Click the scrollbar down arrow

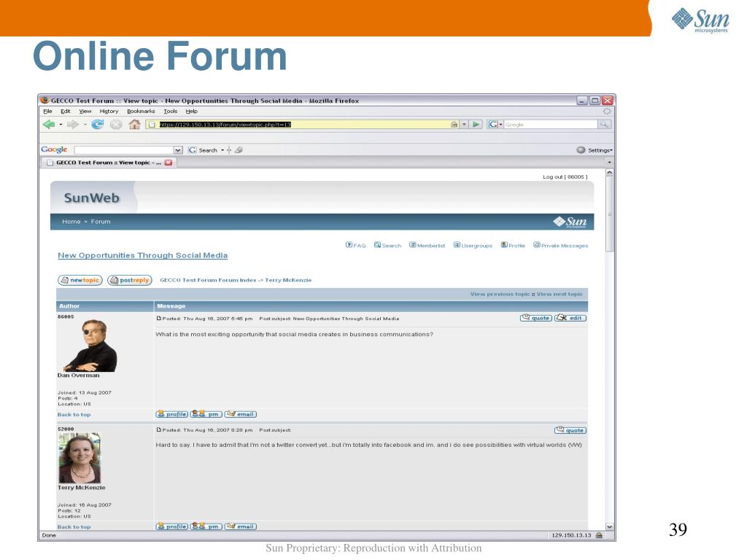point(609,526)
